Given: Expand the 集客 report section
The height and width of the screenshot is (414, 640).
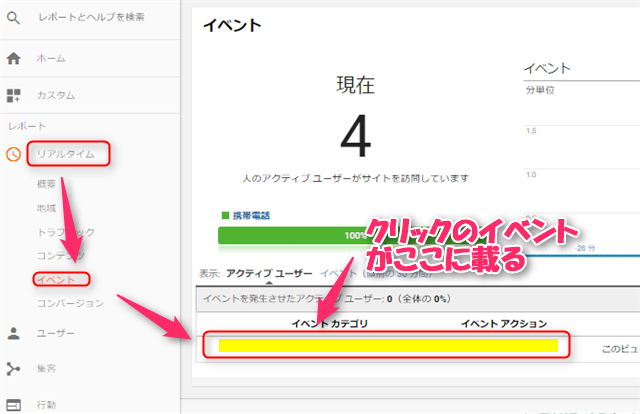Looking at the screenshot, I should [x=46, y=369].
